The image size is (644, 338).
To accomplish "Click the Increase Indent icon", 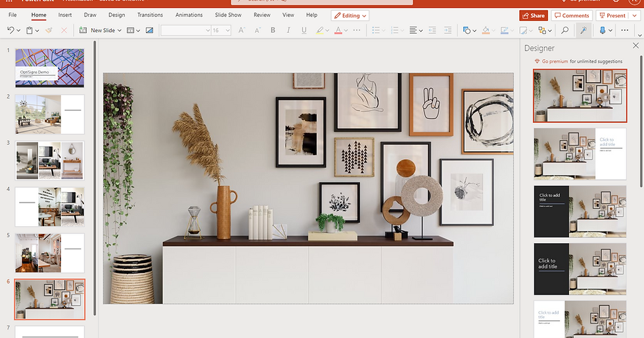I will 448,30.
